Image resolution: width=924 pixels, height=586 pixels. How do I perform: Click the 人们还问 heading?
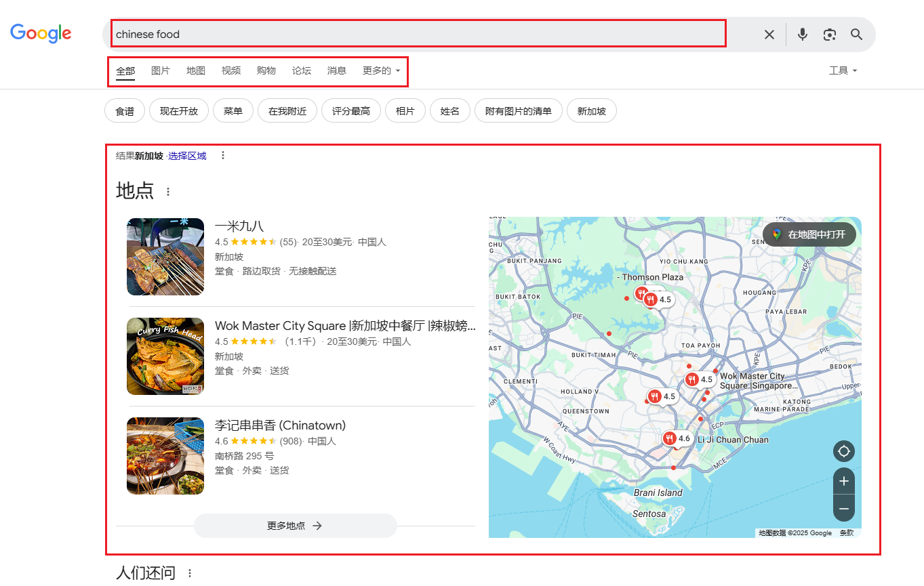coord(146,573)
